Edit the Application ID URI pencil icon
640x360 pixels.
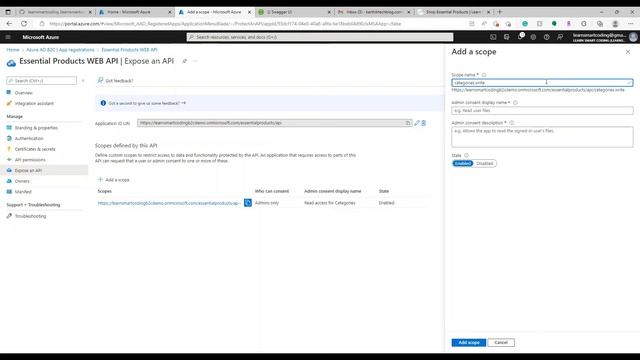pos(417,123)
